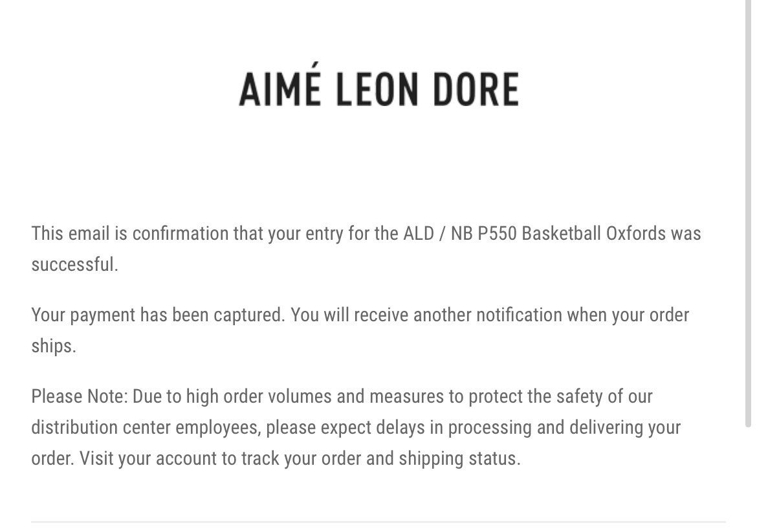Click "distribution center employees" phrase
This screenshot has height=532, width=757.
point(146,427)
